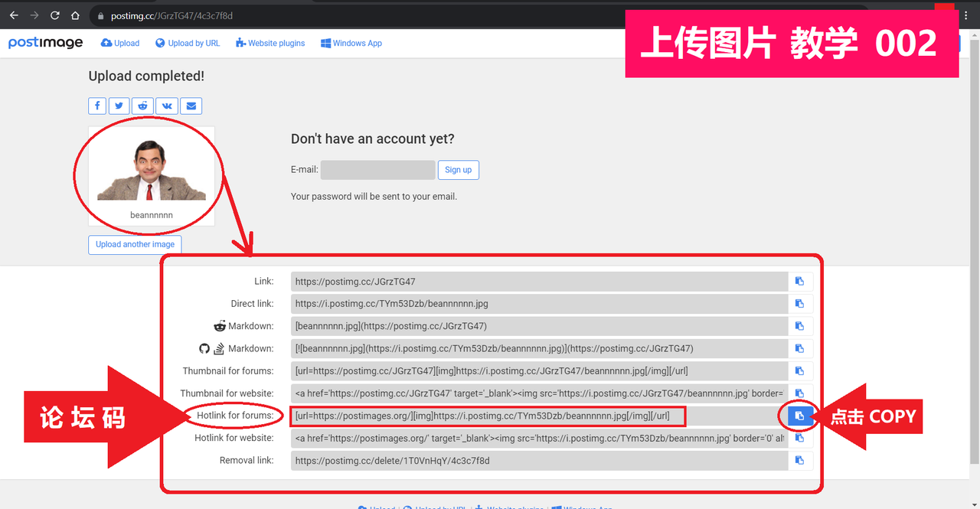Select the Link URL field
The width and height of the screenshot is (980, 509).
click(539, 282)
